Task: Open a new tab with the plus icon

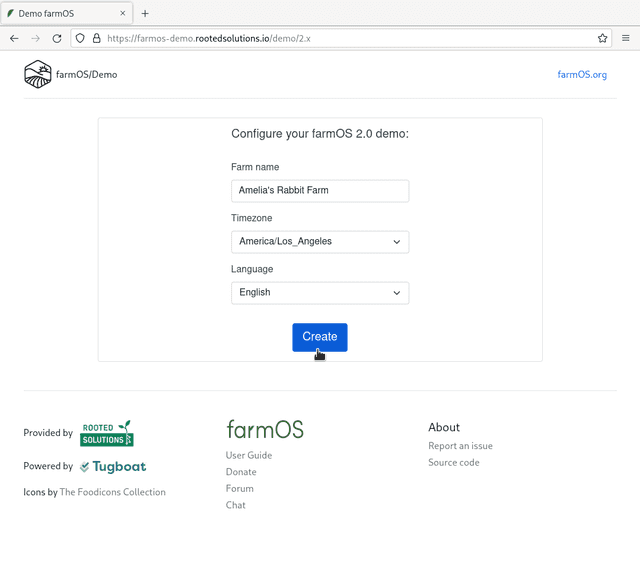Action: pos(145,13)
